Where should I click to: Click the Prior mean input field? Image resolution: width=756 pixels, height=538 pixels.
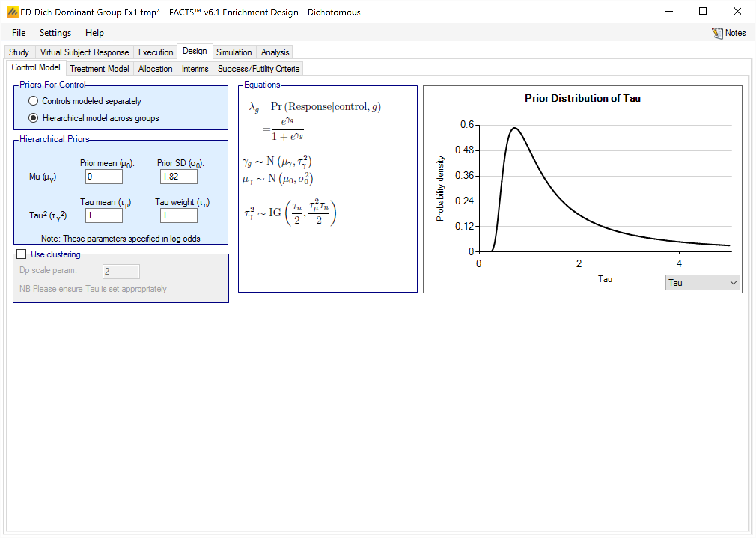click(x=104, y=177)
